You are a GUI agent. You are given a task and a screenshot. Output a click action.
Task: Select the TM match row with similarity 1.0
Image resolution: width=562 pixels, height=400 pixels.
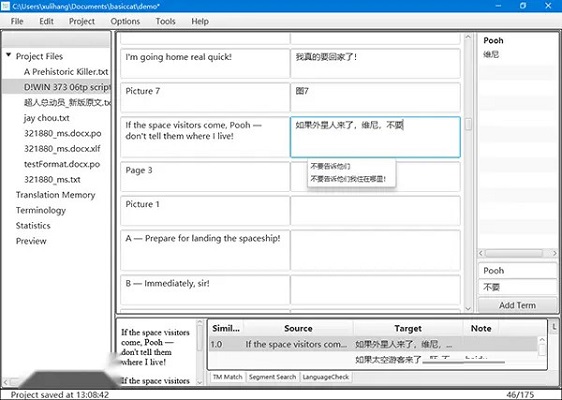coord(373,344)
